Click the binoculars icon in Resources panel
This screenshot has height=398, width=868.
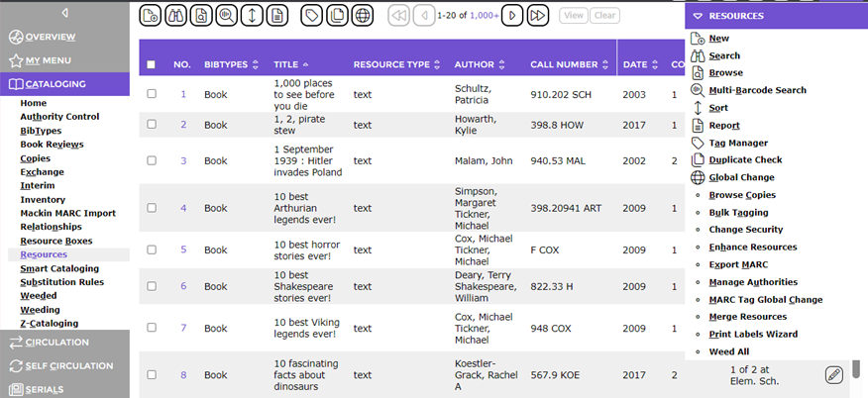pyautogui.click(x=698, y=55)
